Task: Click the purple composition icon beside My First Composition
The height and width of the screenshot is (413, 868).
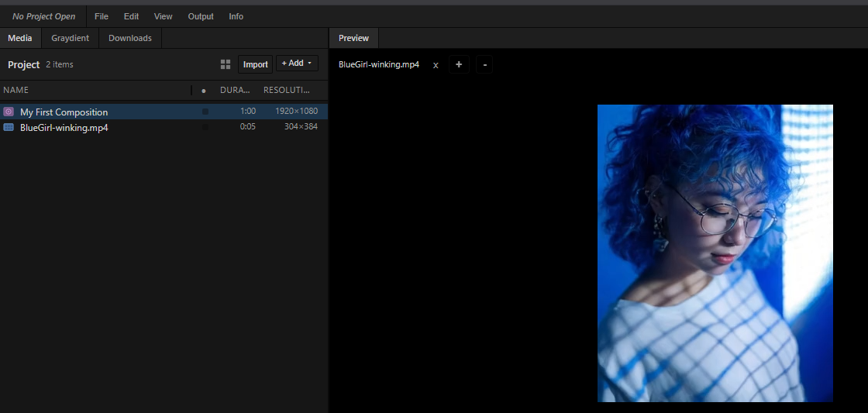Action: (x=9, y=112)
